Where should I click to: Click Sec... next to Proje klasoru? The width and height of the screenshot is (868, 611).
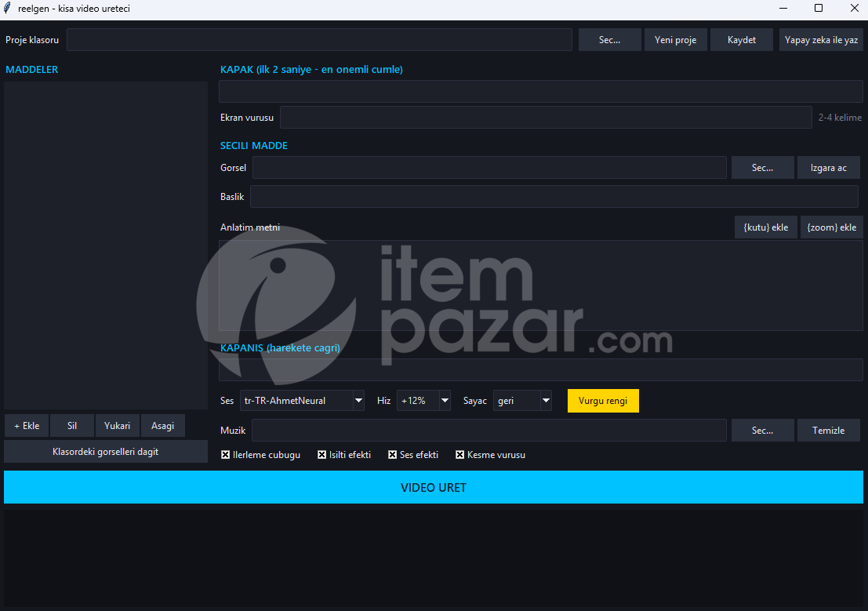pos(609,40)
